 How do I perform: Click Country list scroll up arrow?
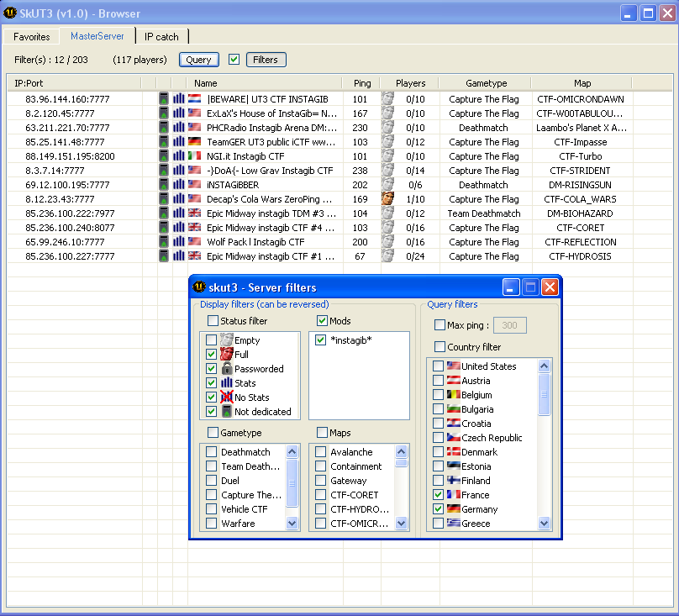coord(545,366)
